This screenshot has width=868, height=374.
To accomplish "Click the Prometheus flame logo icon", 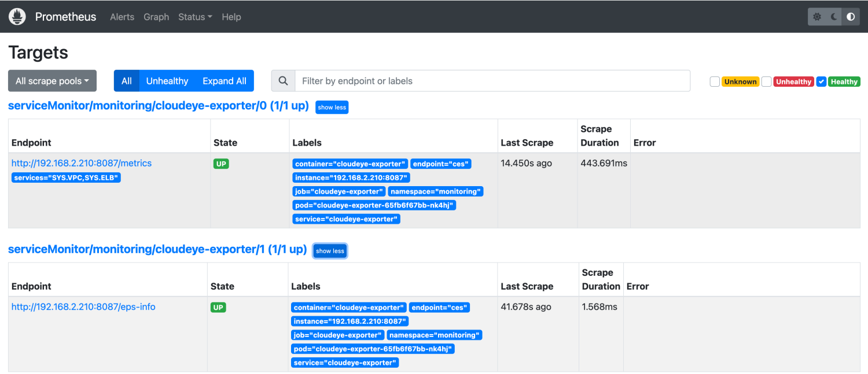I will tap(17, 17).
